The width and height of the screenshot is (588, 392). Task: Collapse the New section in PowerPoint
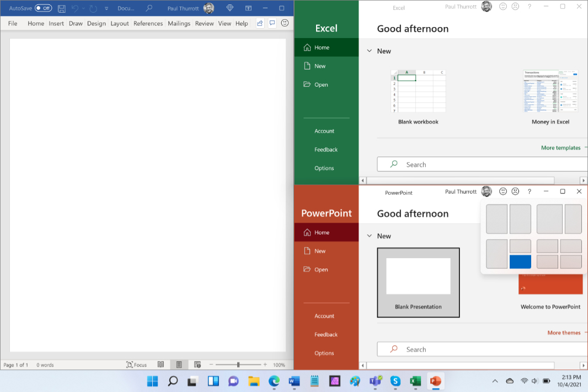coord(370,235)
